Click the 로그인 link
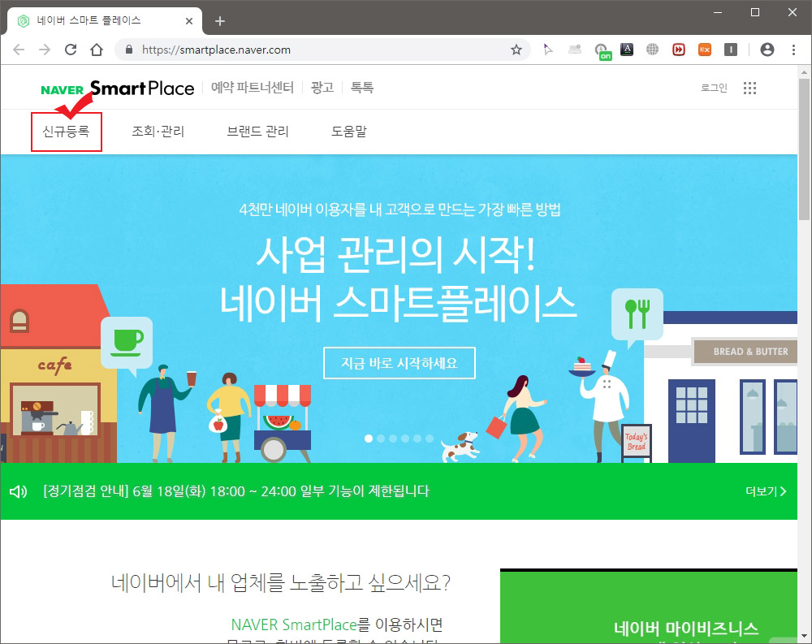The width and height of the screenshot is (812, 644). coord(714,88)
